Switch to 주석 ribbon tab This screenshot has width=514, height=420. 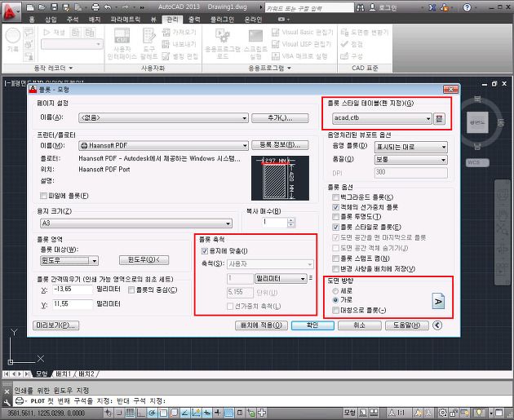(x=73, y=20)
